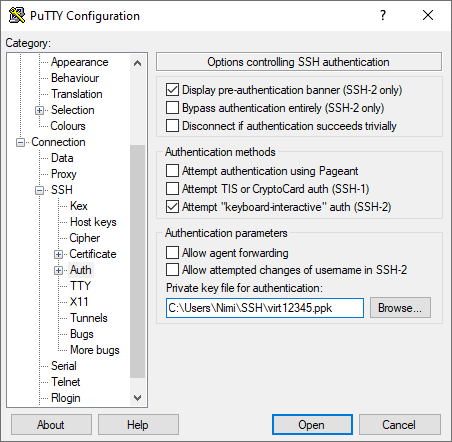Click the category list scroll down arrow
Viewport: 452px width, 442px height.
click(137, 398)
